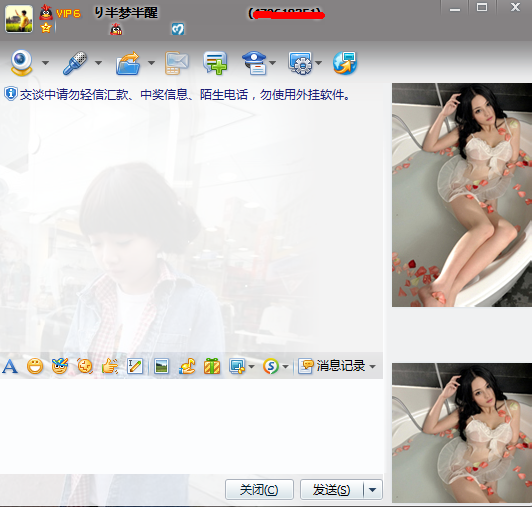532x508 pixels.
Task: Start a video call with webcam icon
Action: pos(22,63)
